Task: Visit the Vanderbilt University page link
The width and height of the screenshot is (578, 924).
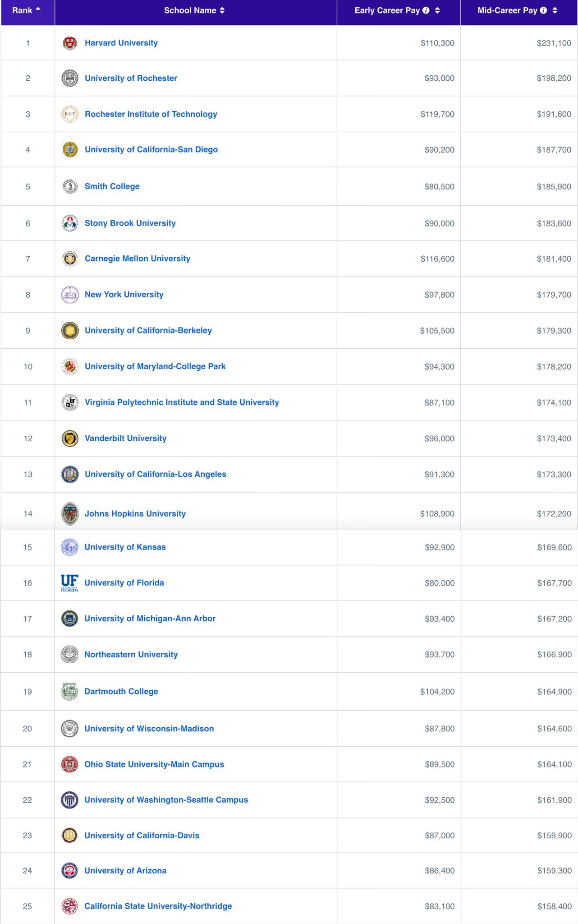Action: pos(126,438)
